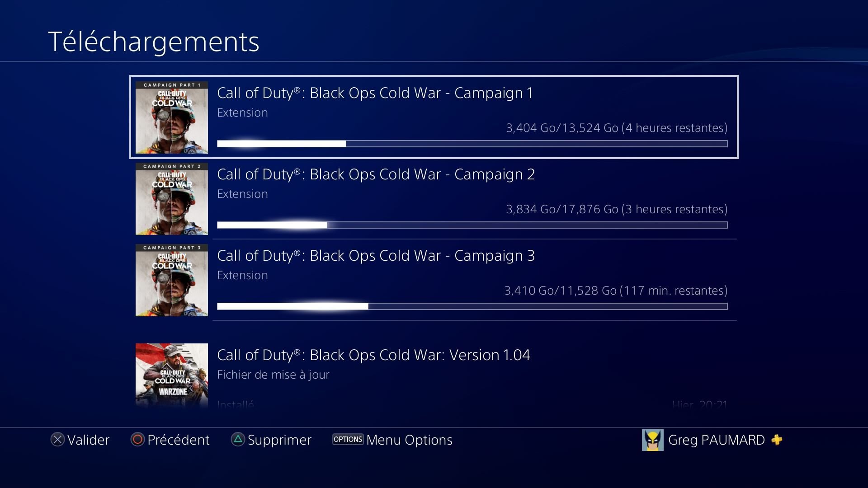The image size is (868, 488).
Task: Click the Wolverine profile avatar
Action: click(x=652, y=440)
